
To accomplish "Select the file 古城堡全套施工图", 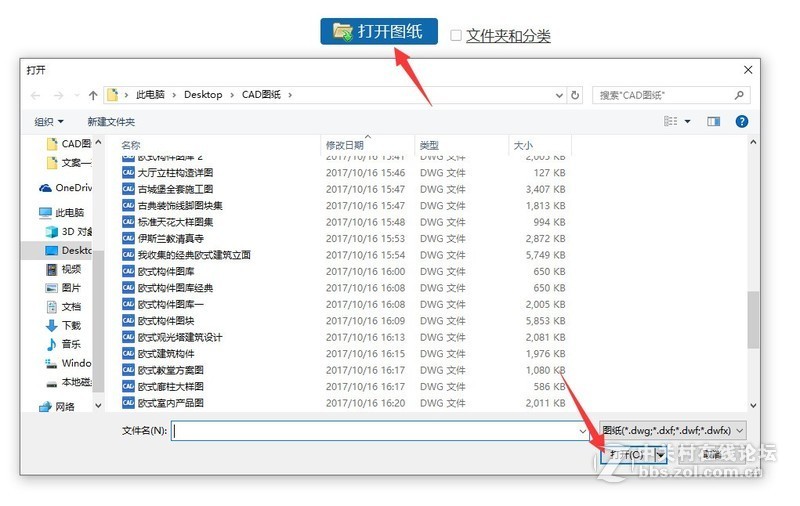I will (175, 189).
